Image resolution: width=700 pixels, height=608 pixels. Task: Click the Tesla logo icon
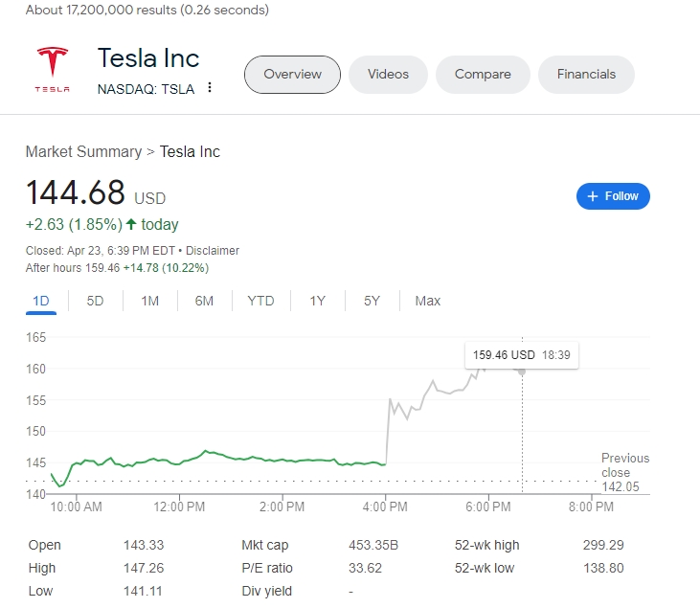[x=52, y=69]
